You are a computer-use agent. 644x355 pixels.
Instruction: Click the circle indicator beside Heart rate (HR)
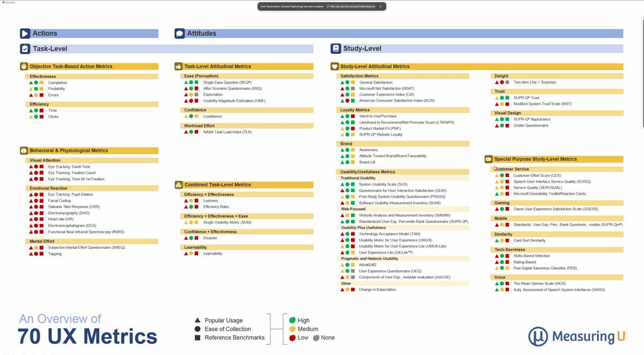click(x=36, y=219)
